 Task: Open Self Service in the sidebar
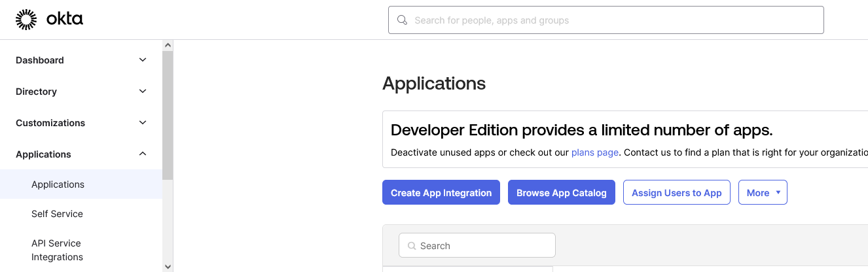[x=57, y=214]
